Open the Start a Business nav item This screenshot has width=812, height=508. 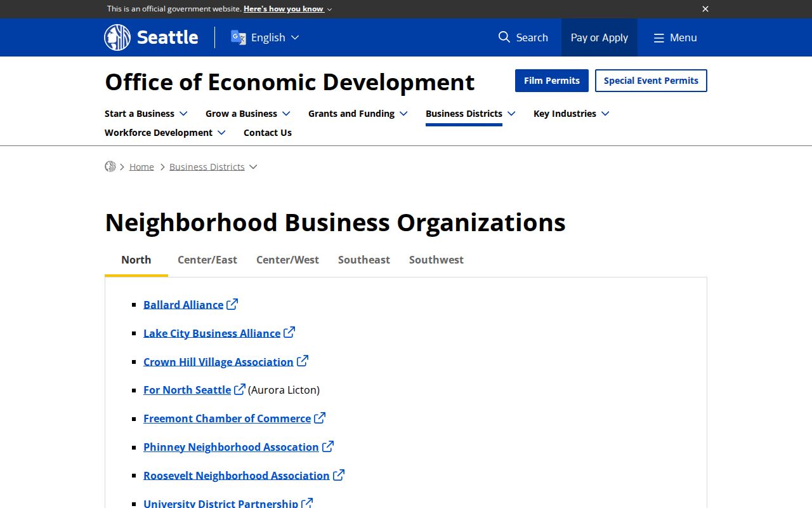(x=140, y=114)
